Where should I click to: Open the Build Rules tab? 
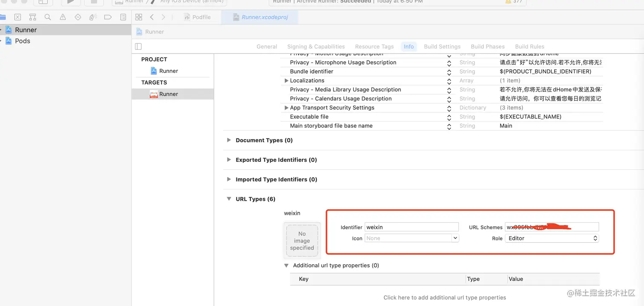(x=529, y=46)
